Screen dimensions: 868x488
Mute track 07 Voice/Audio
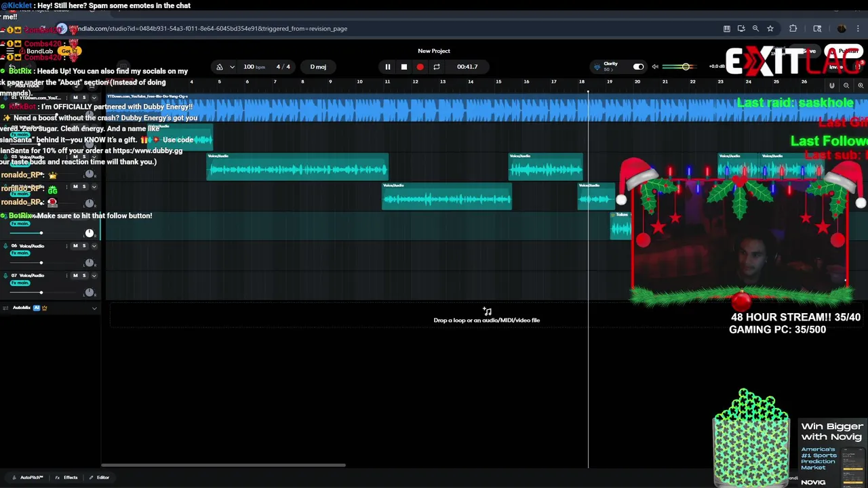75,276
